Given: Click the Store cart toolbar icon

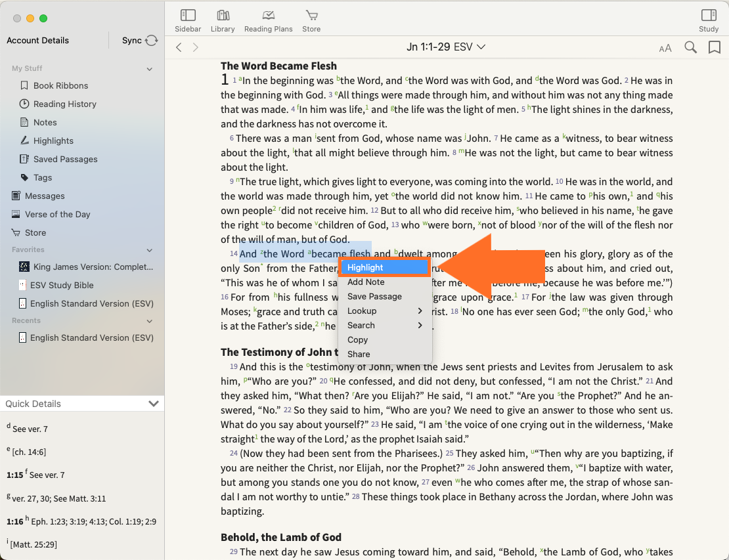Looking at the screenshot, I should point(311,20).
